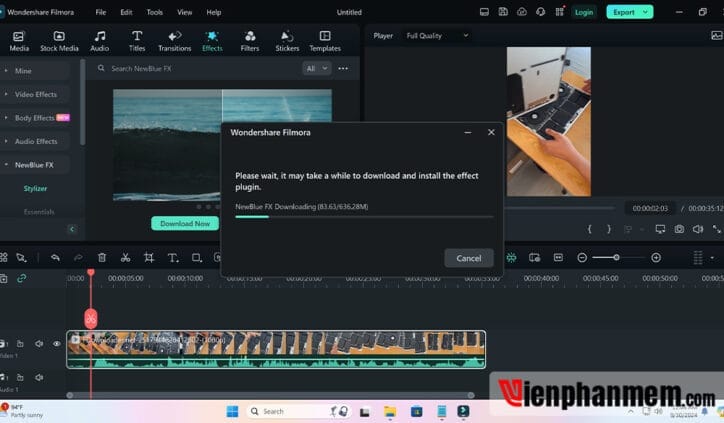Open the Export dropdown arrow
Screen dimensions: 724x423
click(x=646, y=12)
